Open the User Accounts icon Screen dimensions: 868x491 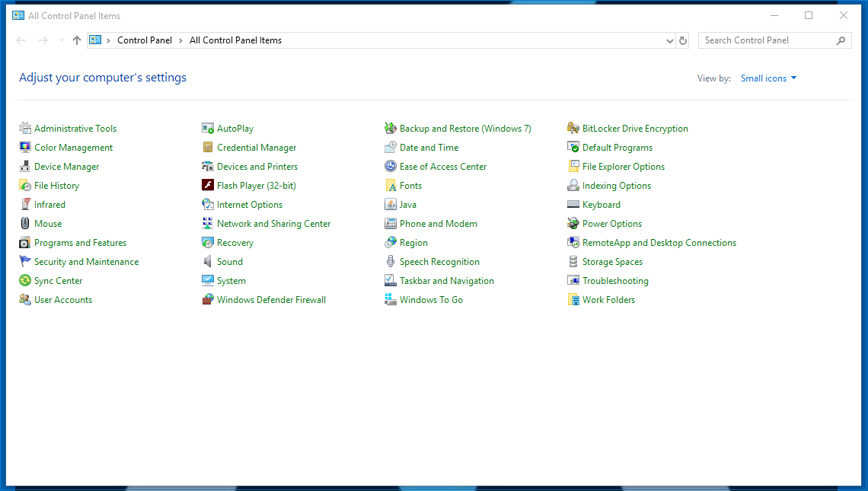(x=25, y=299)
